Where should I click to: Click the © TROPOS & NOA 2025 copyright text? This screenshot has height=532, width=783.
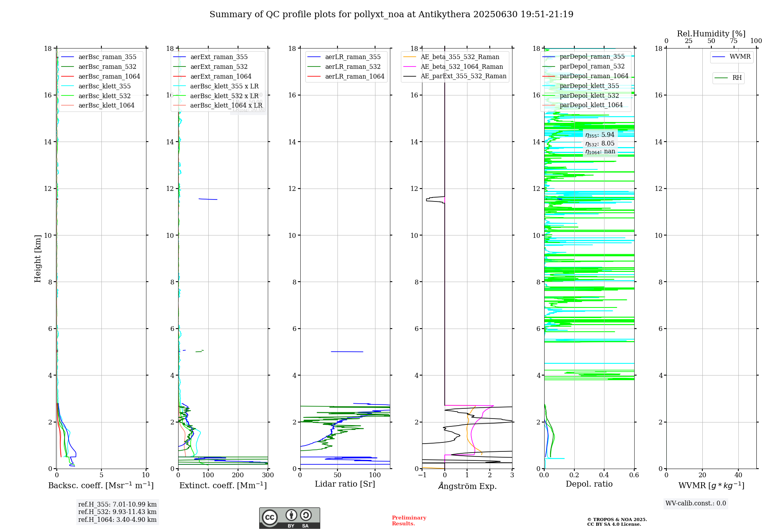click(x=617, y=520)
